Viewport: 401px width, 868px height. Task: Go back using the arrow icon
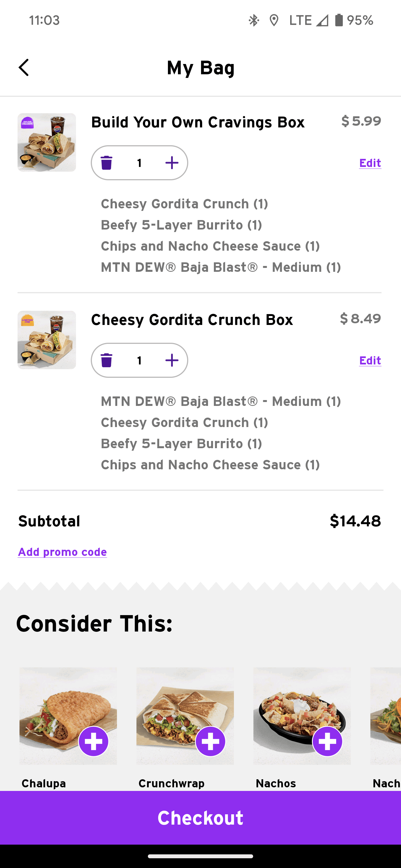(x=24, y=67)
